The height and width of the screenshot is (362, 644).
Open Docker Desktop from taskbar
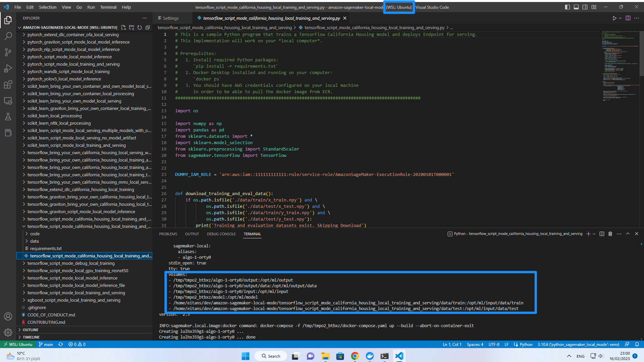tap(369, 356)
